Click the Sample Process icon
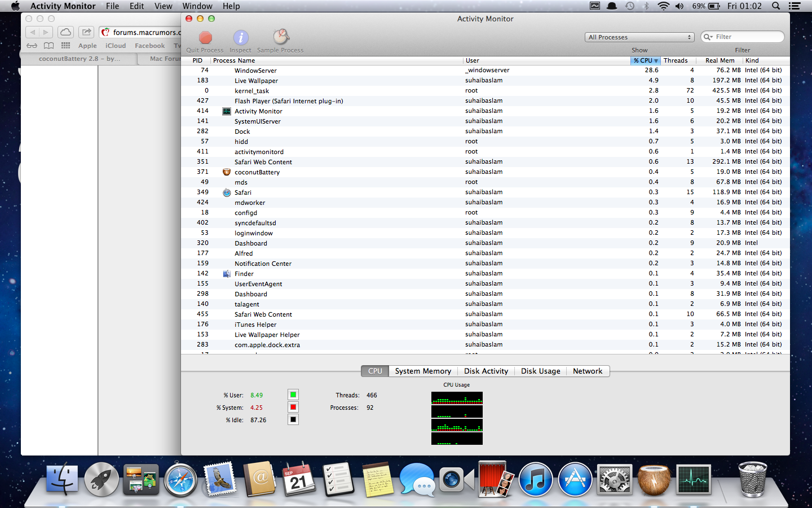The height and width of the screenshot is (508, 812). point(281,37)
